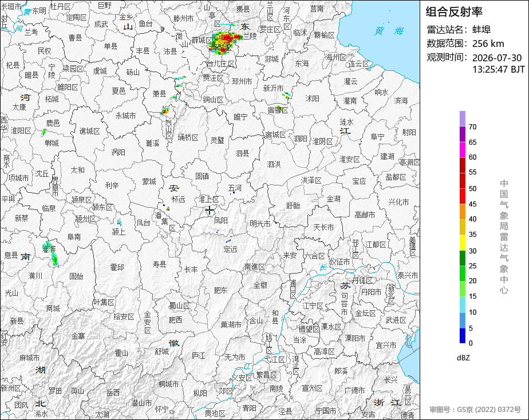Click the 永城市 label
The image size is (529, 420).
click(x=125, y=116)
